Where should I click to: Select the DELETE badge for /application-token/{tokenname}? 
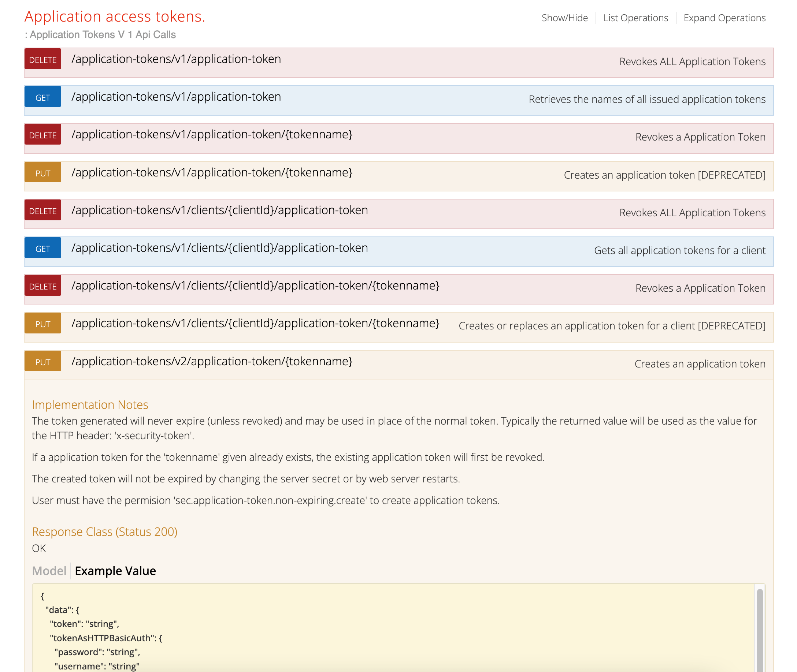click(x=43, y=134)
